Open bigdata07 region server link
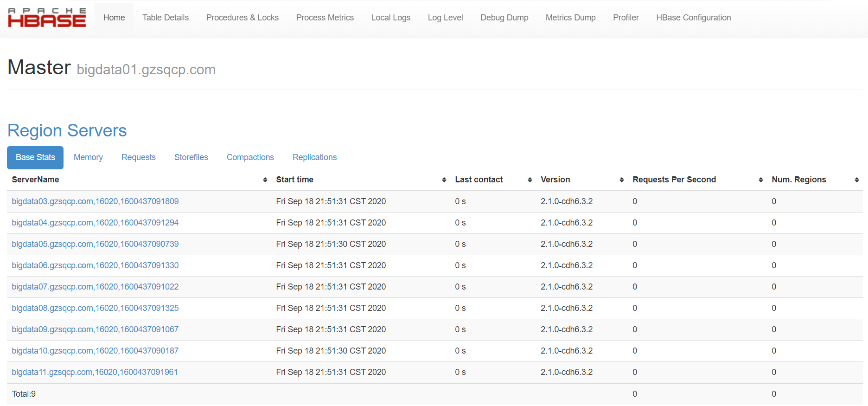Viewport: 868px width, 406px height. tap(95, 287)
